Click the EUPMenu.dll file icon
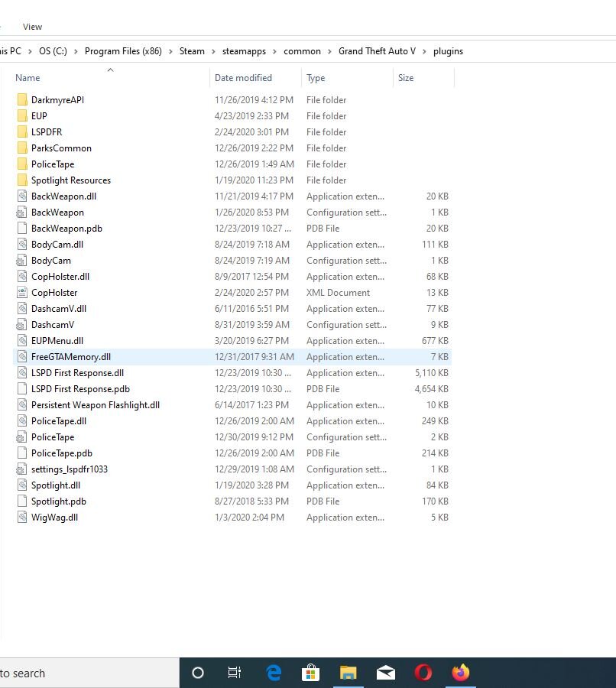This screenshot has width=616, height=688. point(22,341)
